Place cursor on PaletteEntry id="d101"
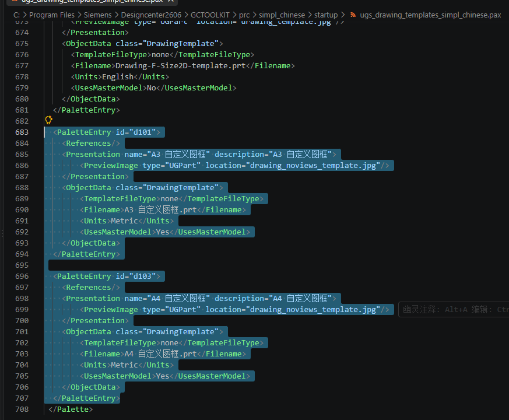This screenshot has width=509, height=420. (107, 132)
